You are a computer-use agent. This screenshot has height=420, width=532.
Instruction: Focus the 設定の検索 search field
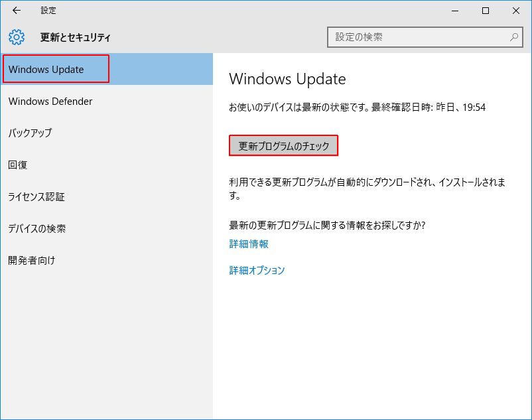click(x=425, y=37)
